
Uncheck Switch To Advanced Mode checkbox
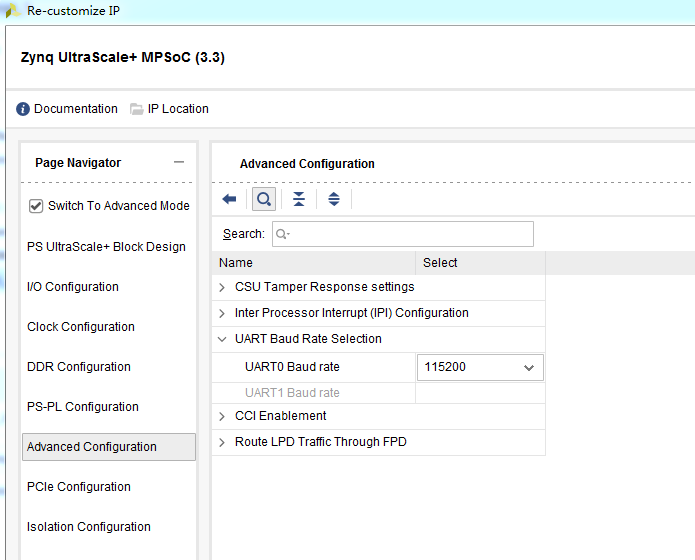[x=36, y=206]
